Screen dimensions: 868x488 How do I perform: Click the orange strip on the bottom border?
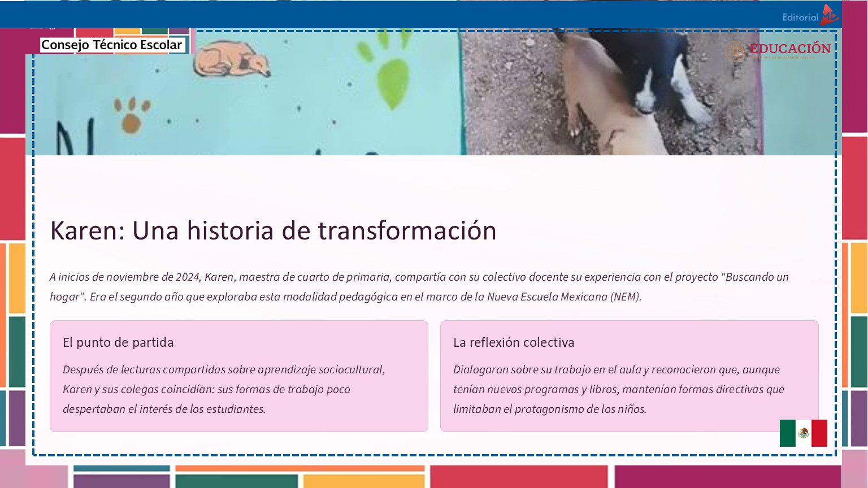point(300,468)
